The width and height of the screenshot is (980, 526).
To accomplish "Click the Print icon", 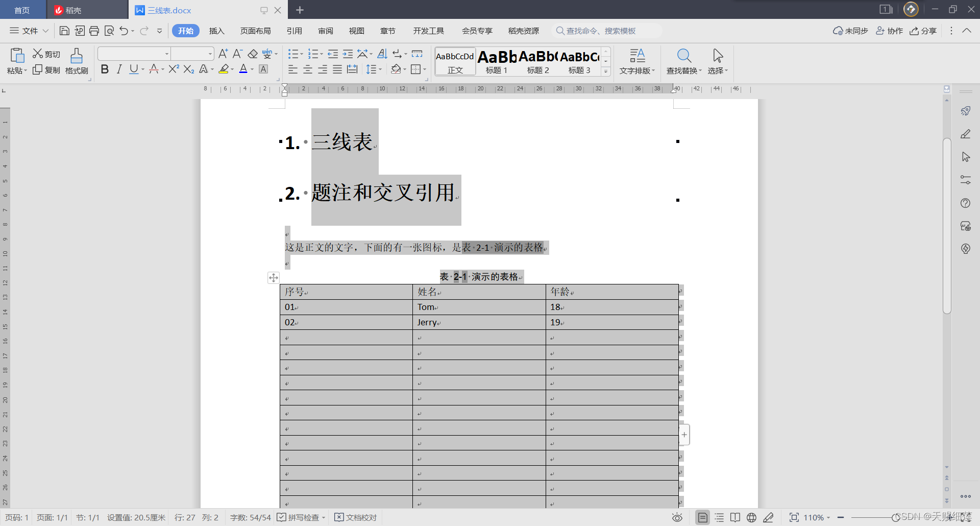I will pos(94,31).
